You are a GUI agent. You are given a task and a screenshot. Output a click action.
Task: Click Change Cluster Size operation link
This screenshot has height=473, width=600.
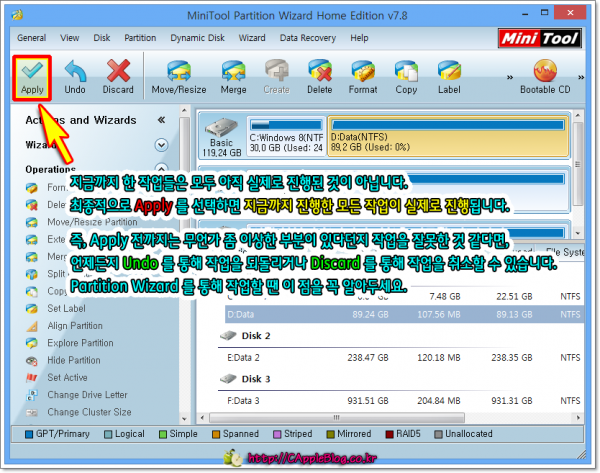coord(89,413)
